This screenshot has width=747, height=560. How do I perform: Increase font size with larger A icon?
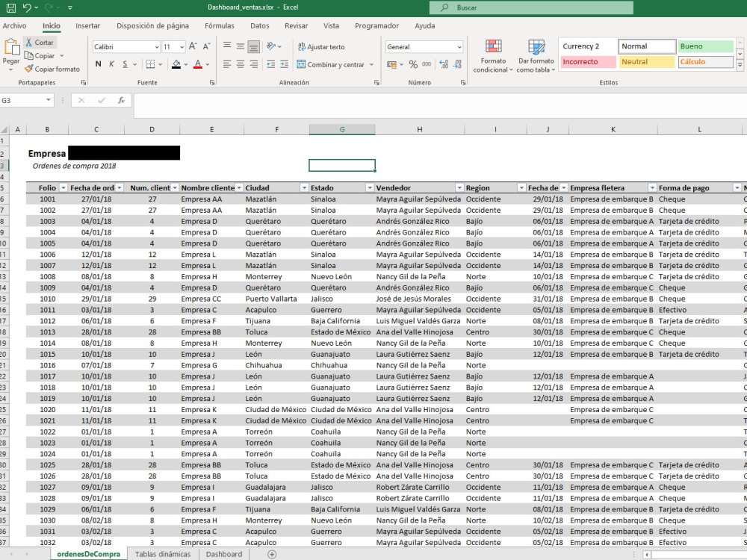[193, 46]
